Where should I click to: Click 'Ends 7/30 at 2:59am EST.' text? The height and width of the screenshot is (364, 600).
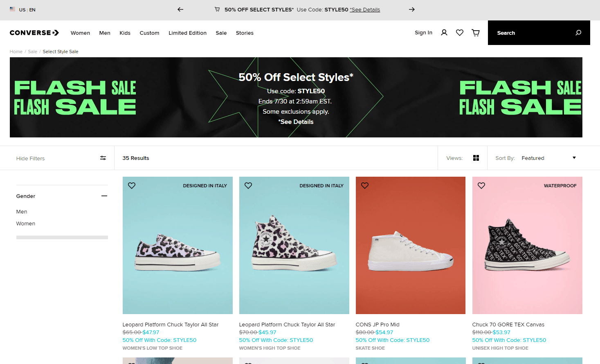[295, 101]
